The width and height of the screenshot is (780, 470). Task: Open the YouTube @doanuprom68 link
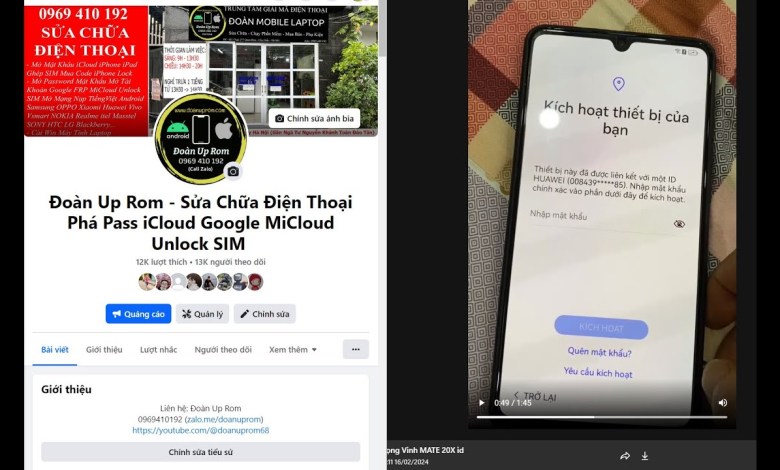[200, 430]
